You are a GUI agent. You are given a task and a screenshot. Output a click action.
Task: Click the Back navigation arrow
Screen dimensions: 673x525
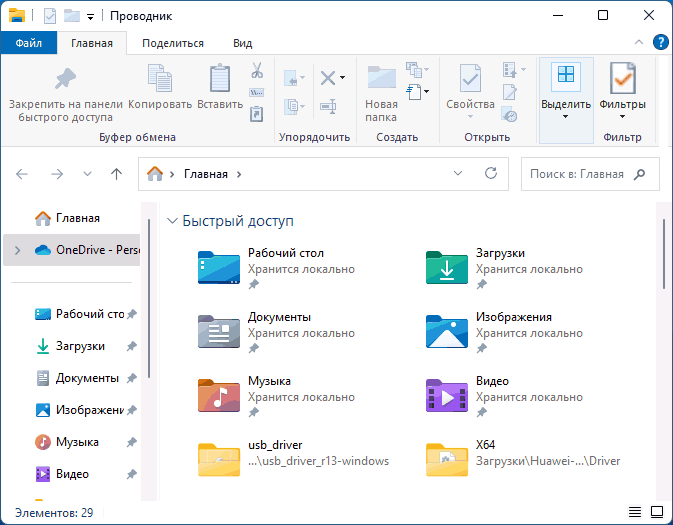point(22,174)
